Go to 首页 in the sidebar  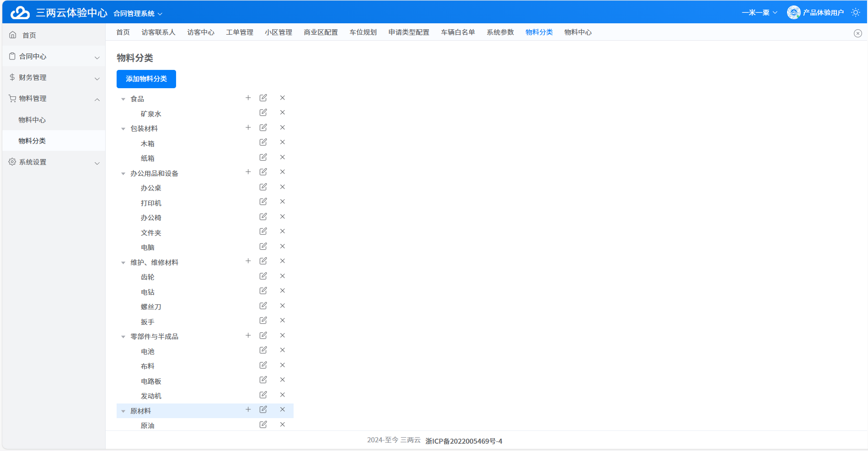[54, 35]
